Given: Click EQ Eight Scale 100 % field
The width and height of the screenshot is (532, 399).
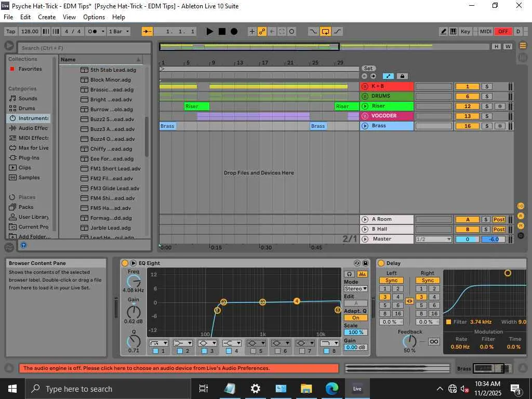Looking at the screenshot, I should coord(355,332).
